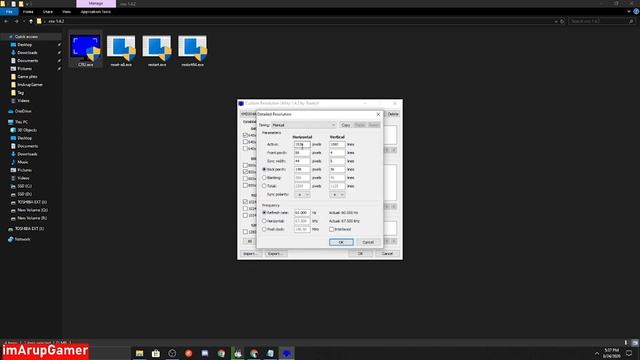The width and height of the screenshot is (640, 360).
Task: Go up one folder level
Action: click(31, 21)
